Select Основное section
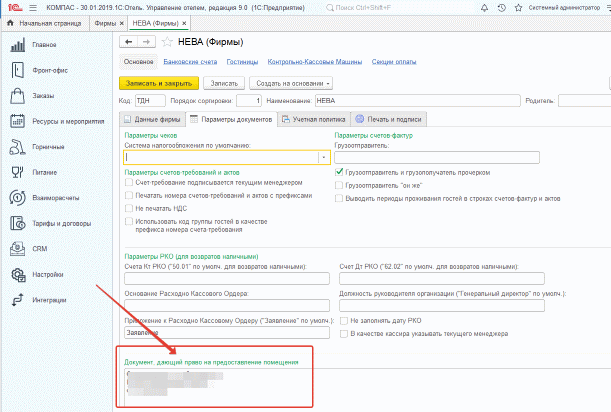Image resolution: width=611 pixels, height=412 pixels. pos(138,62)
